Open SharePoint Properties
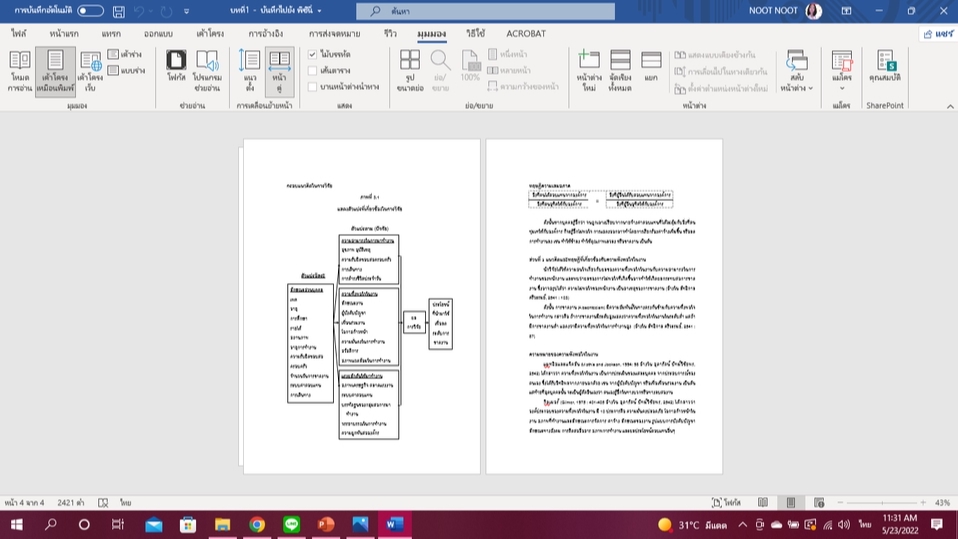Screen dimensions: 958x539 (x=885, y=65)
